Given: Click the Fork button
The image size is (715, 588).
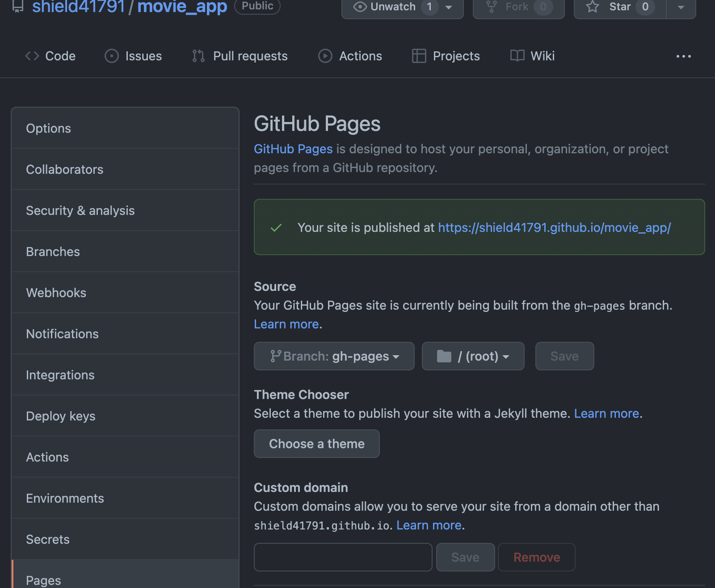Looking at the screenshot, I should tap(519, 7).
